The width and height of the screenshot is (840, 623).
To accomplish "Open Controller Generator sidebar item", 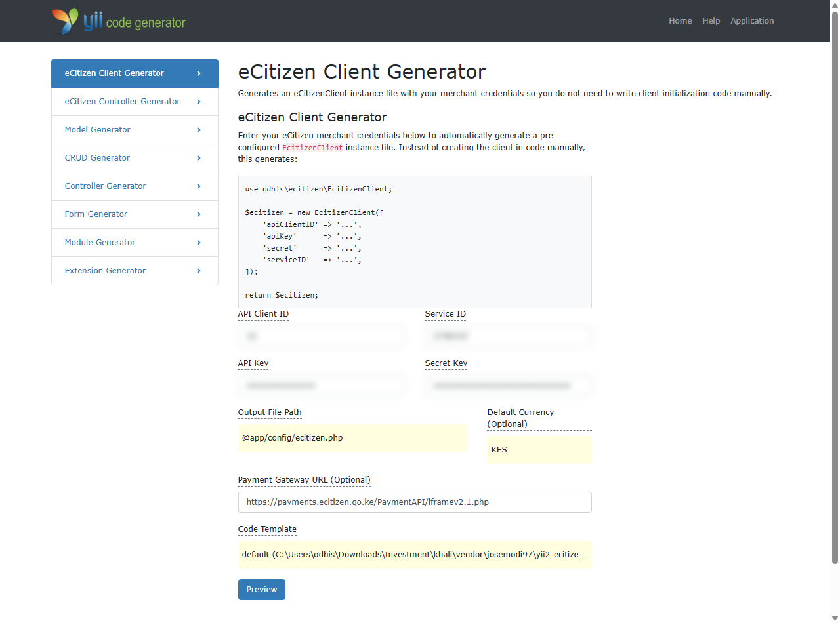I will tap(135, 186).
